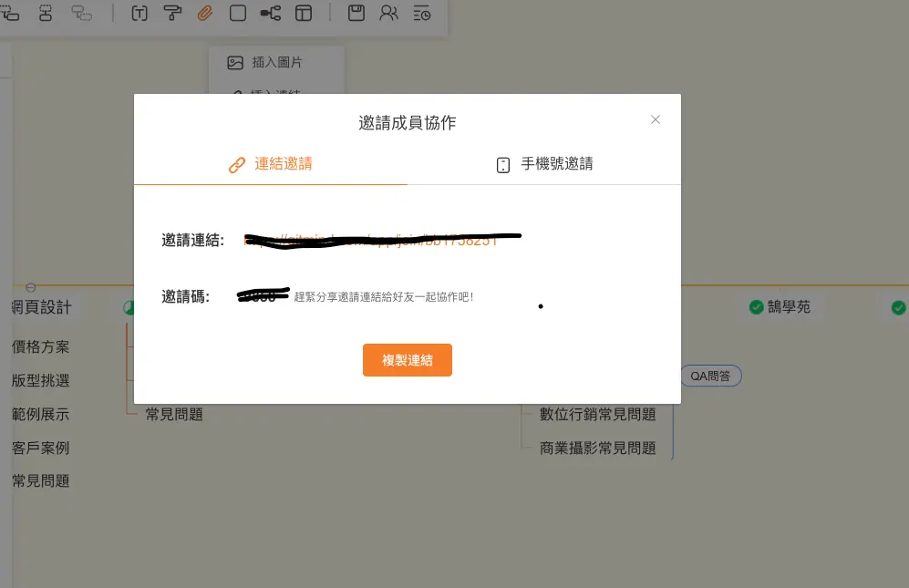Click the 複製連結 button
Image resolution: width=909 pixels, height=588 pixels.
point(407,360)
